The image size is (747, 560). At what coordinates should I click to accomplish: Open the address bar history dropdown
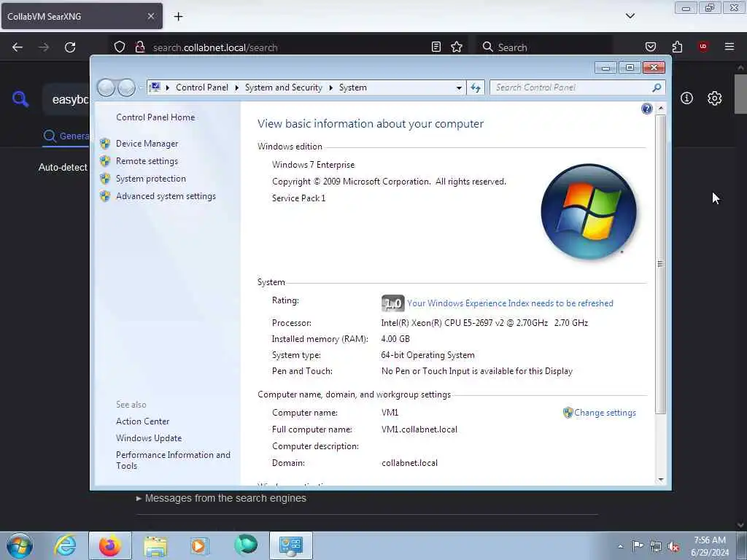point(458,87)
